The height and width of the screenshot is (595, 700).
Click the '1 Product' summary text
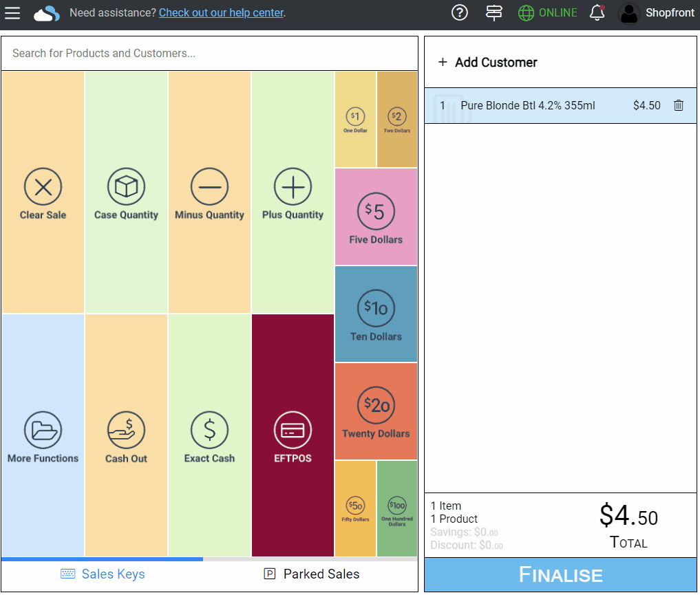pos(454,519)
